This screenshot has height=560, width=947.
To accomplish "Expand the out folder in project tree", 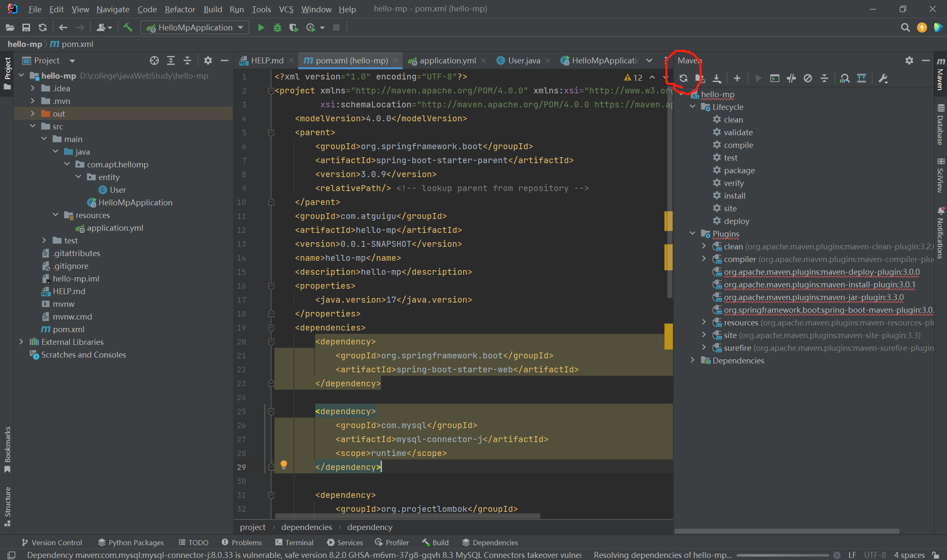I will click(x=33, y=114).
